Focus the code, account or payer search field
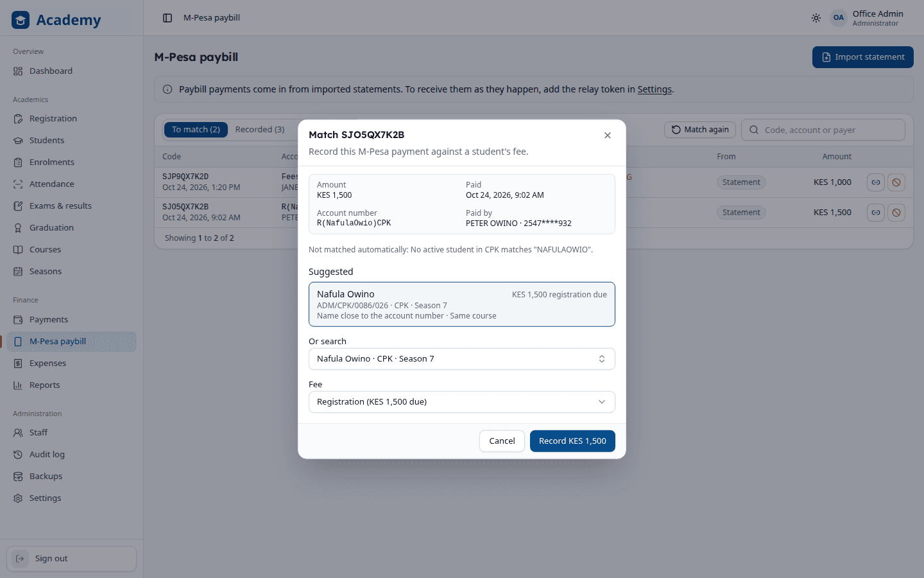The width and height of the screenshot is (924, 578). pyautogui.click(x=823, y=130)
